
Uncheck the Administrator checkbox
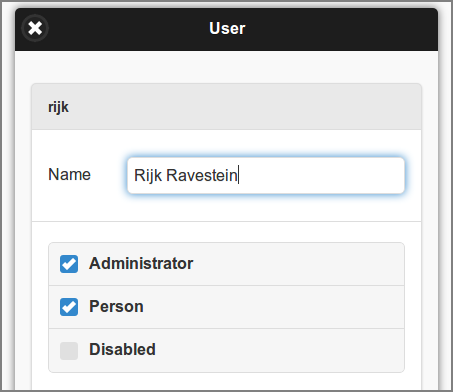click(x=69, y=264)
